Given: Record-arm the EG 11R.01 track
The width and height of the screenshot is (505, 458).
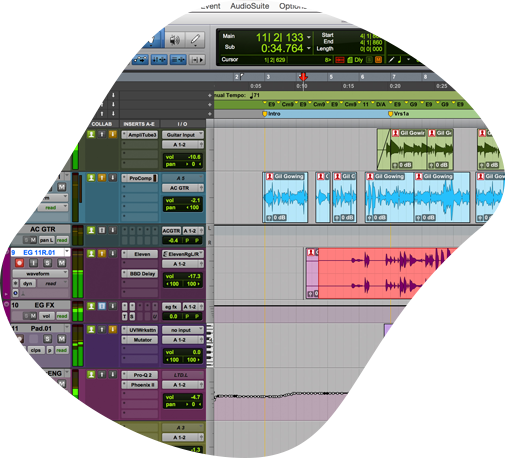Looking at the screenshot, I should (x=19, y=263).
